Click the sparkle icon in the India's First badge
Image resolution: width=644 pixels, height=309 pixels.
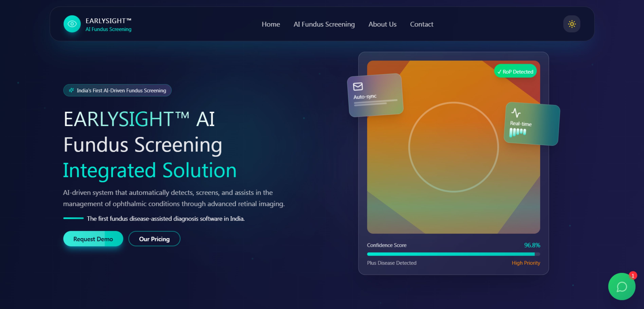(x=71, y=90)
